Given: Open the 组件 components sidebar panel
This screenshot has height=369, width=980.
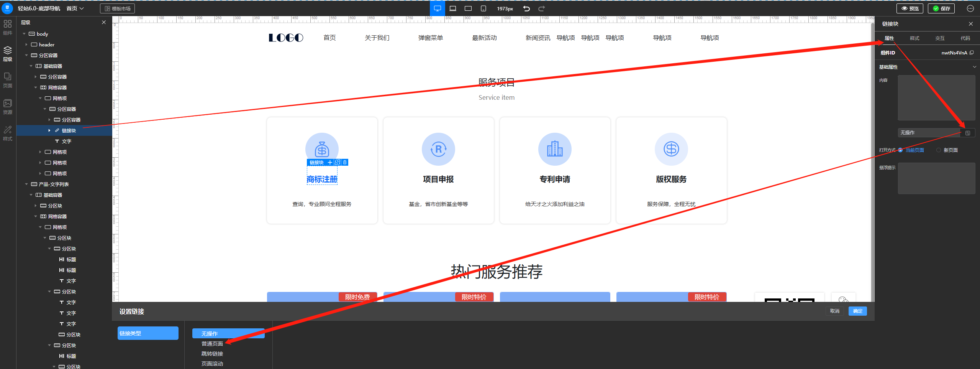Looking at the screenshot, I should pos(8,27).
